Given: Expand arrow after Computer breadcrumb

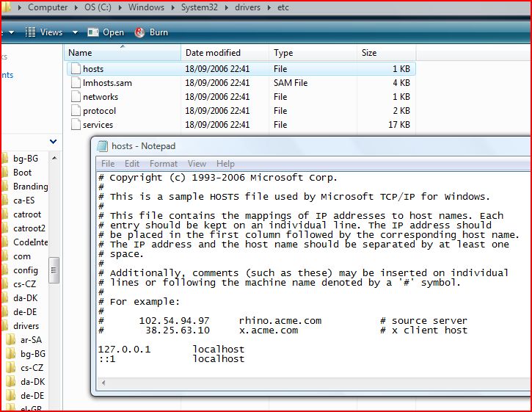Looking at the screenshot, I should (x=76, y=7).
